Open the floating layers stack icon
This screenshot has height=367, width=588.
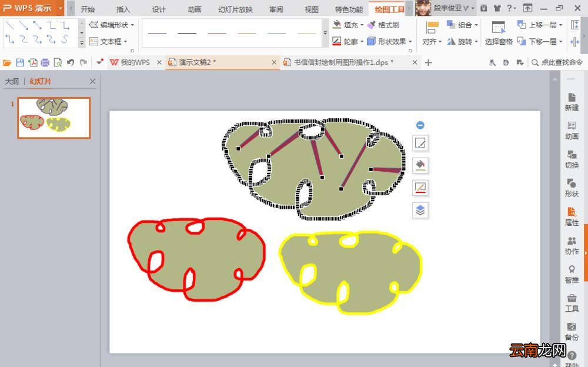coord(420,210)
